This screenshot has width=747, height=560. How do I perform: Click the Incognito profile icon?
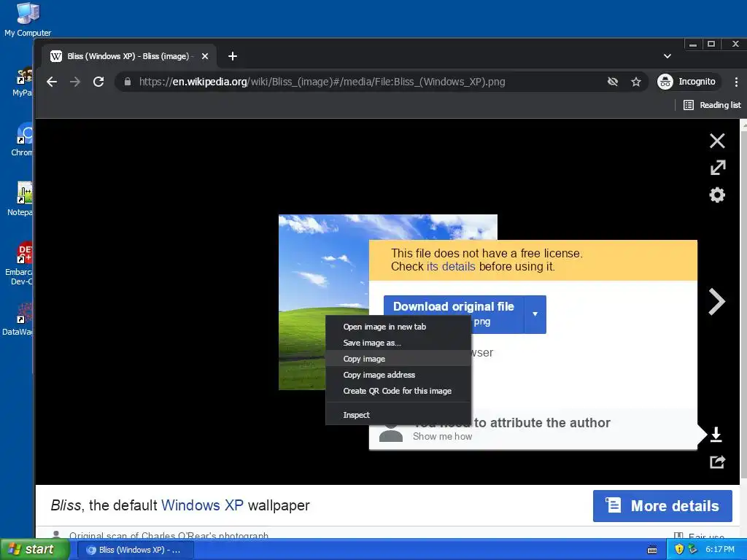(665, 82)
